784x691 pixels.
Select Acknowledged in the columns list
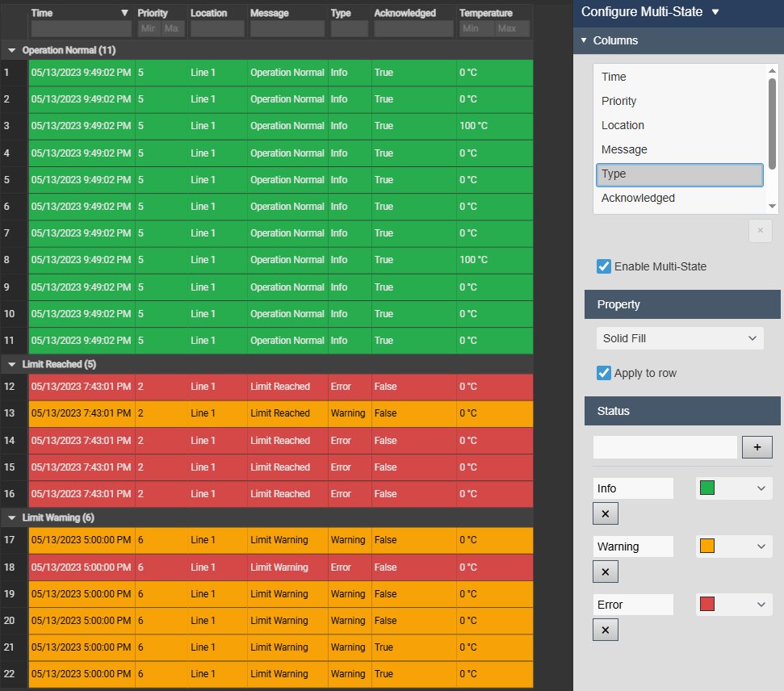point(680,198)
